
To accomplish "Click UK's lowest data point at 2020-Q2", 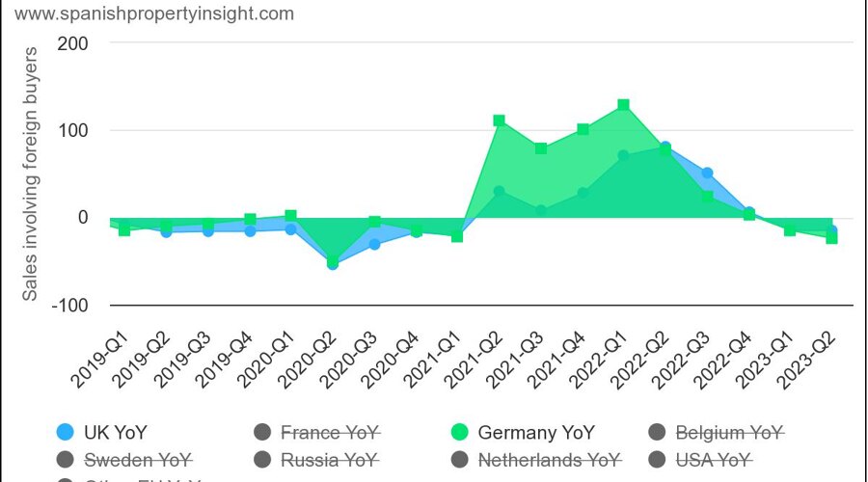I will pos(333,263).
